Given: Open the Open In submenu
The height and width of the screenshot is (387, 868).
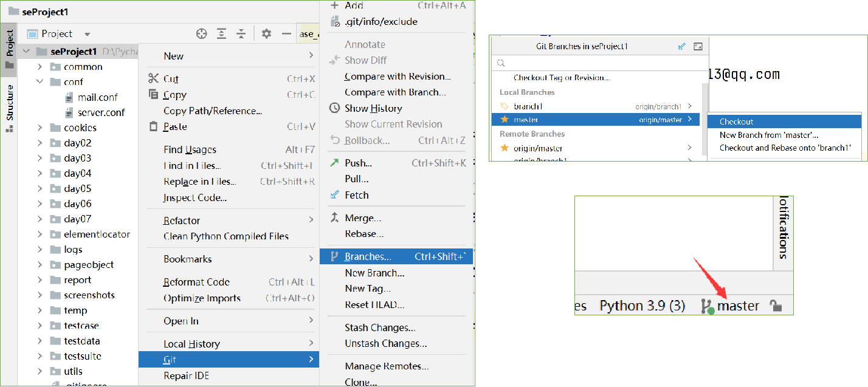Looking at the screenshot, I should [229, 321].
